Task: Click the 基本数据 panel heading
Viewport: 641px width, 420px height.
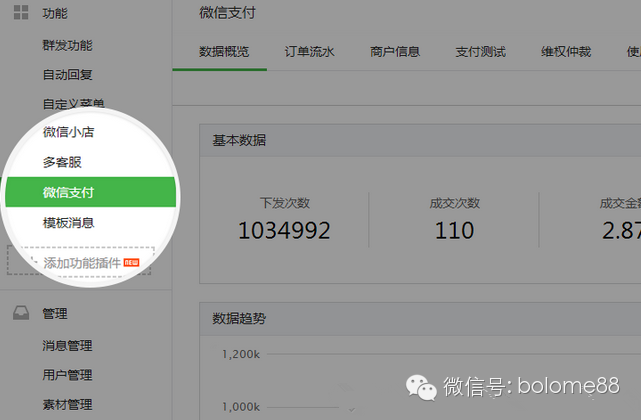Action: 239,140
